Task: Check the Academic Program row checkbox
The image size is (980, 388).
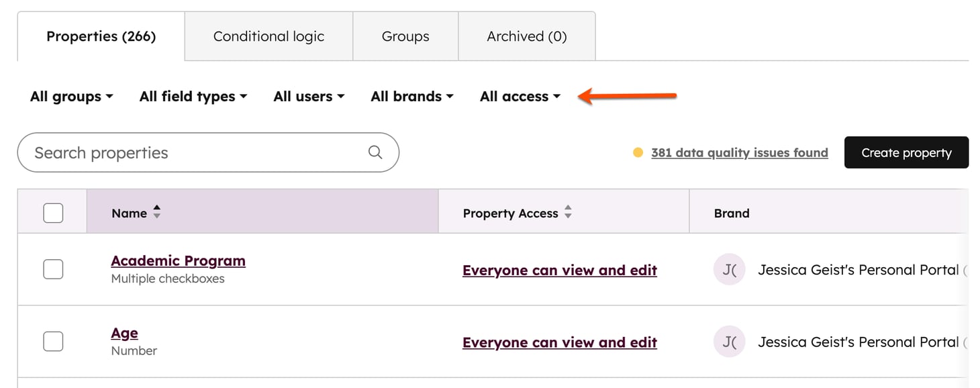Action: [53, 269]
